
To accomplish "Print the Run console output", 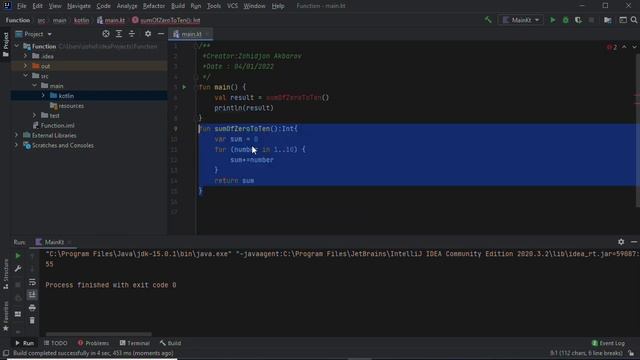I will [x=32, y=308].
